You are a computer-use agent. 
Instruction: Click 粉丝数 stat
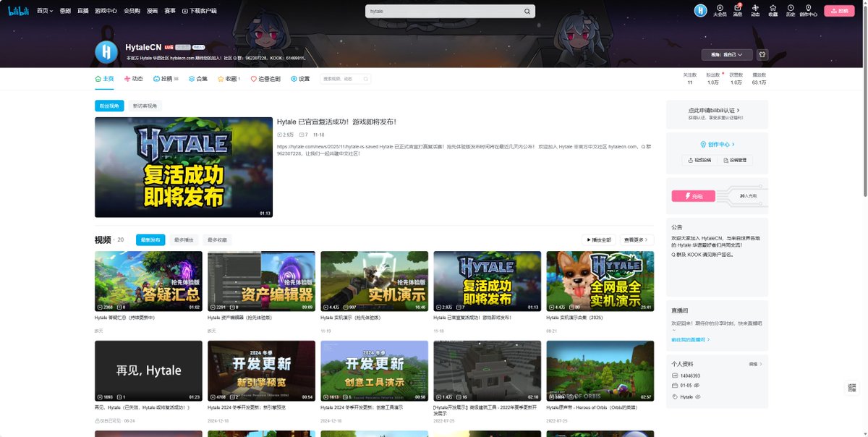pos(713,78)
